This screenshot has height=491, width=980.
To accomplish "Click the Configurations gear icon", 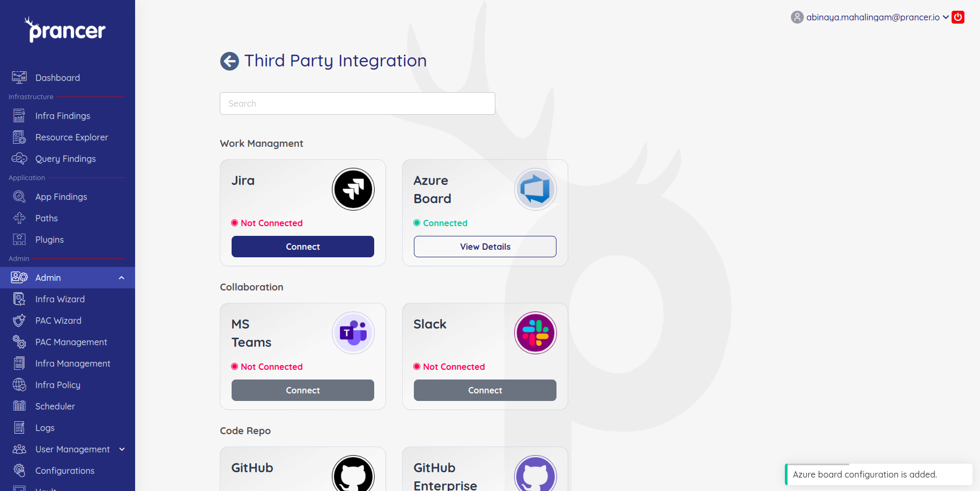I will 19,471.
